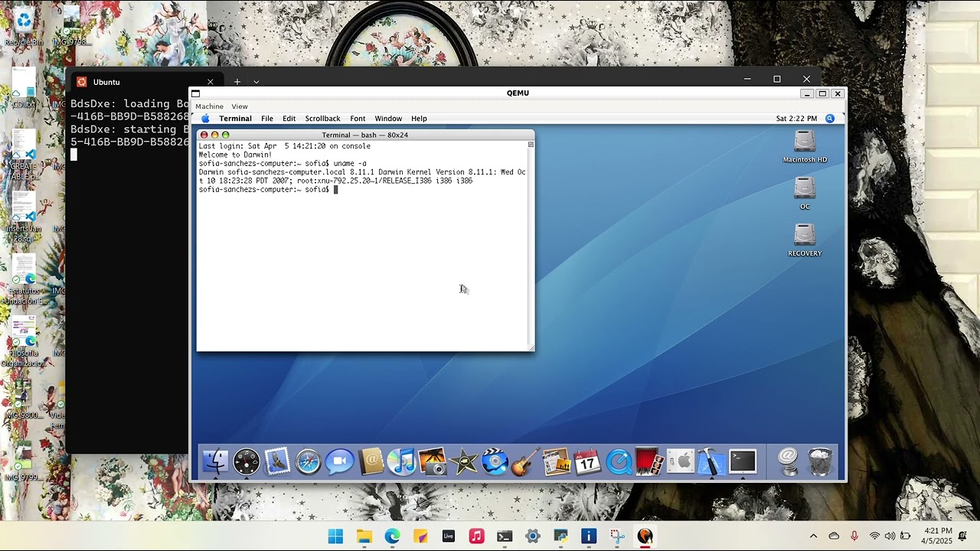Open Snipping Tool on taskbar
980x551 pixels.
[x=617, y=536]
